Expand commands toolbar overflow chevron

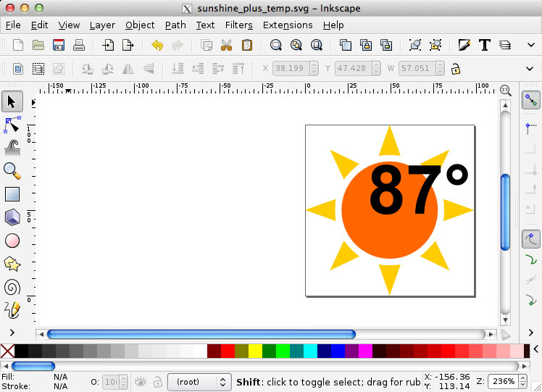click(x=531, y=45)
